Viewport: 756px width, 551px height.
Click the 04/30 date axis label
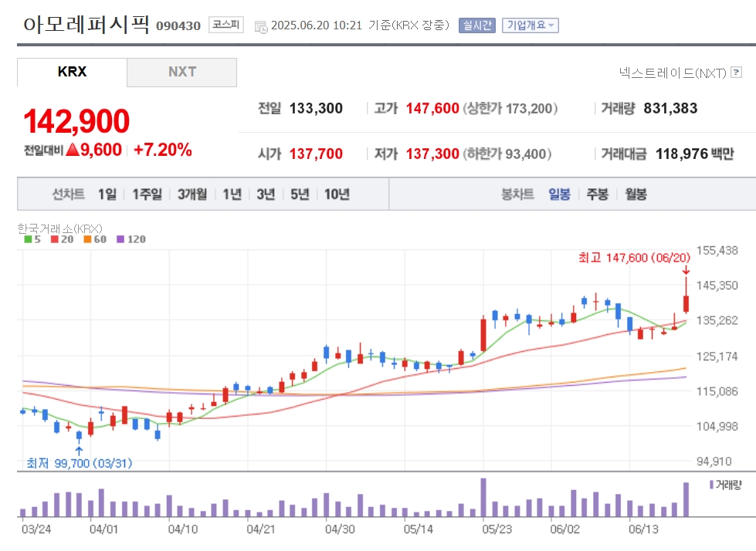(x=340, y=529)
